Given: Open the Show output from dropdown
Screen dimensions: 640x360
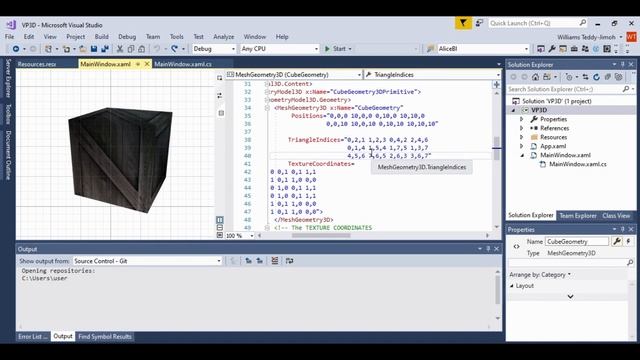Looking at the screenshot, I should click(147, 261).
